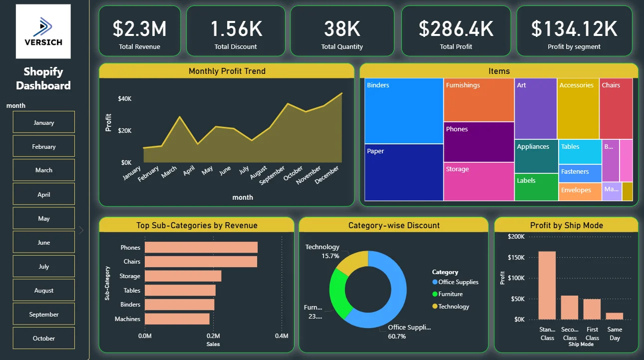This screenshot has width=644, height=360.
Task: Select the Binders treemap tile
Action: pyautogui.click(x=404, y=111)
